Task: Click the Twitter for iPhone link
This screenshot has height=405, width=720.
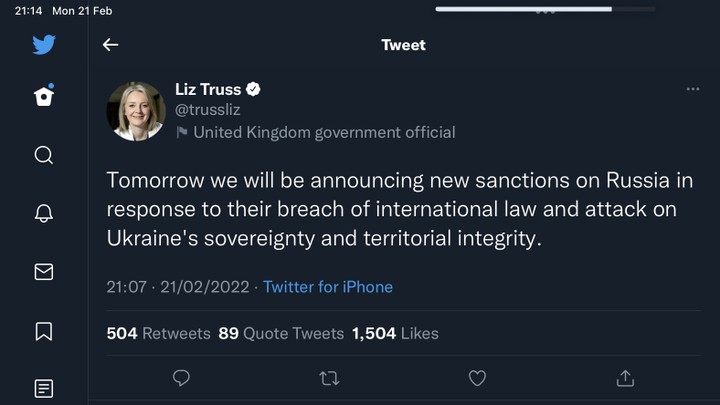Action: click(328, 287)
